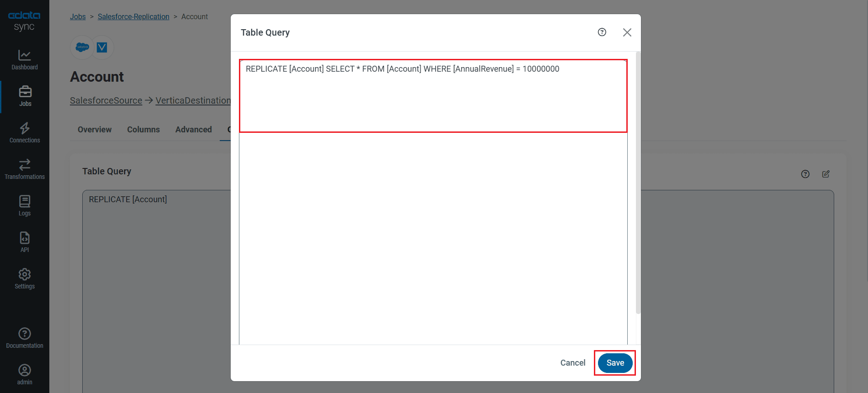Switch to the Overview tab
Viewport: 868px width, 393px height.
(95, 130)
